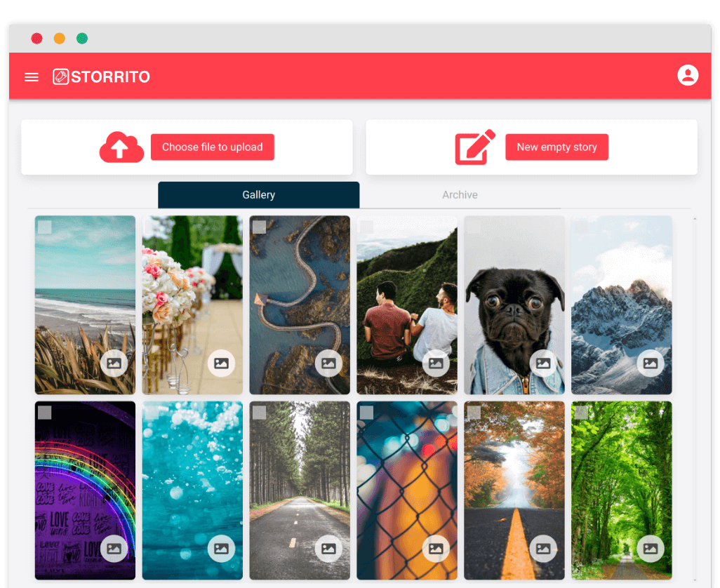Screen dimensions: 720x588
Task: Select the checkbox on the chain-link fence photo
Action: pos(365,411)
